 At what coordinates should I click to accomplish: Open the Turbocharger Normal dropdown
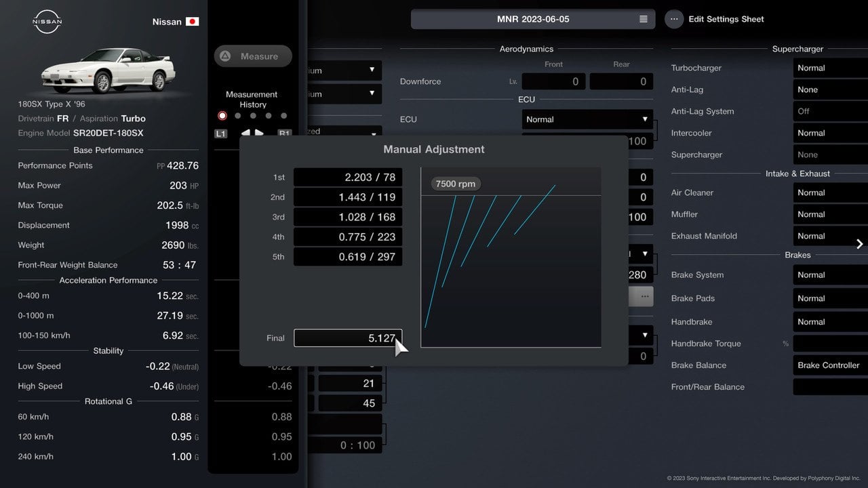(830, 68)
